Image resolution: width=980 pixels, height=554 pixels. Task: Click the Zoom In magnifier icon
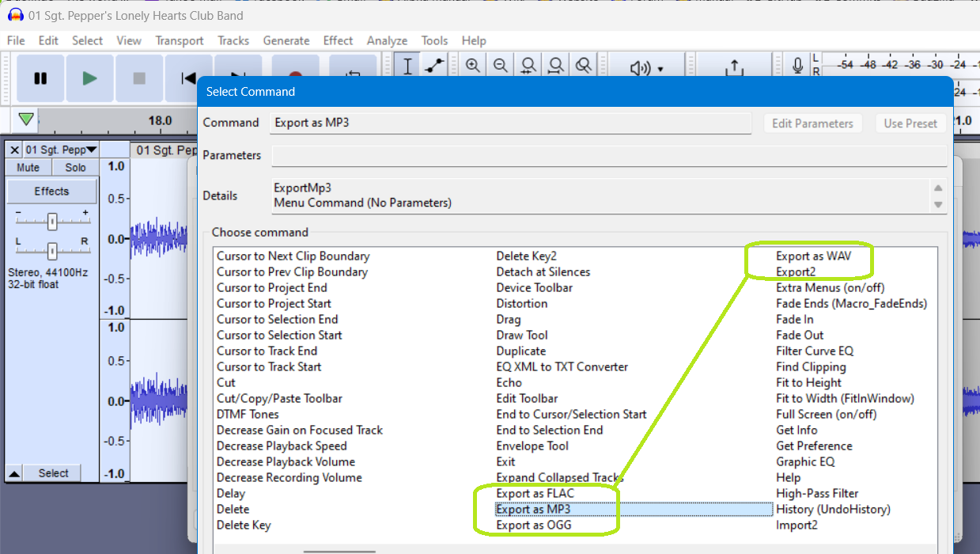(x=473, y=66)
